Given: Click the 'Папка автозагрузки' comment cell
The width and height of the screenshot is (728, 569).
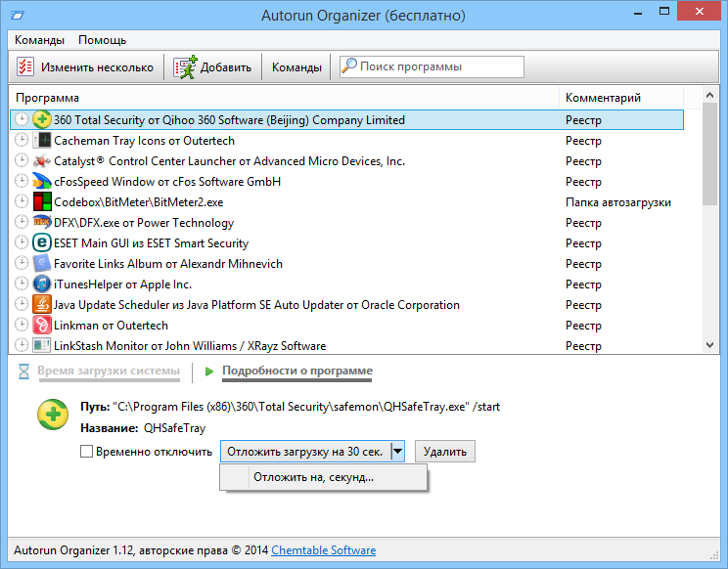Looking at the screenshot, I should click(618, 202).
